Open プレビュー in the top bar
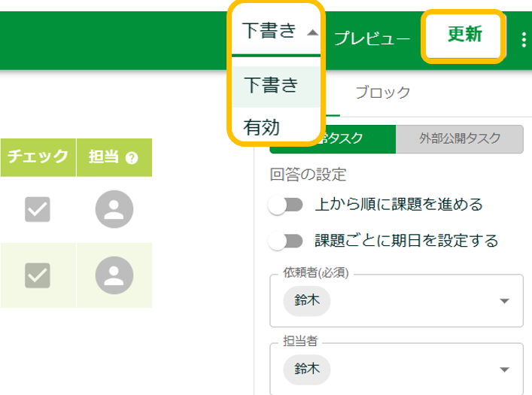Image resolution: width=532 pixels, height=395 pixels. [x=372, y=38]
